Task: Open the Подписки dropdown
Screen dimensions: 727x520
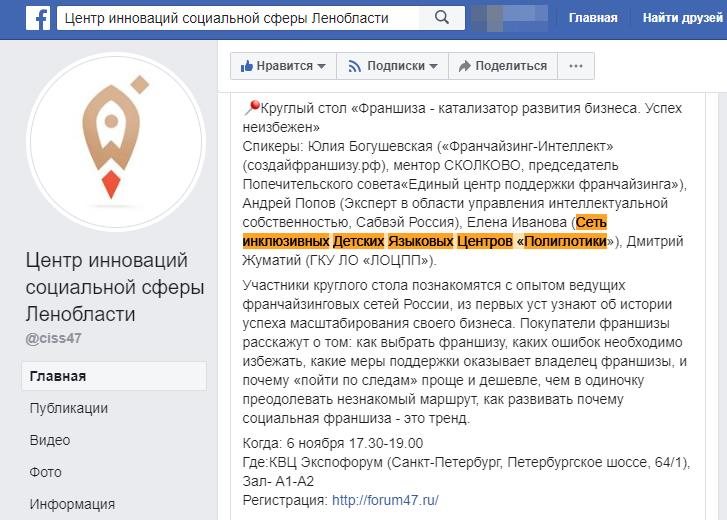Action: pyautogui.click(x=393, y=66)
